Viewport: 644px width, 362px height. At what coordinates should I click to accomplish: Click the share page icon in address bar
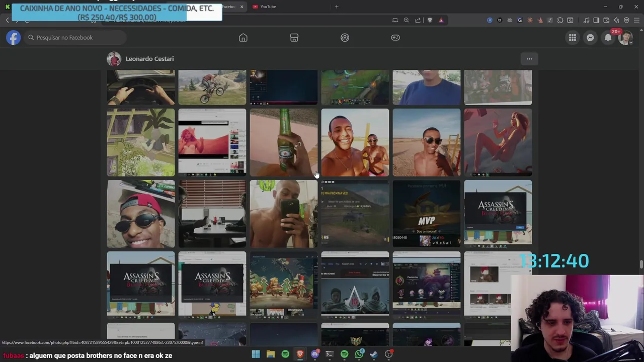click(x=418, y=20)
